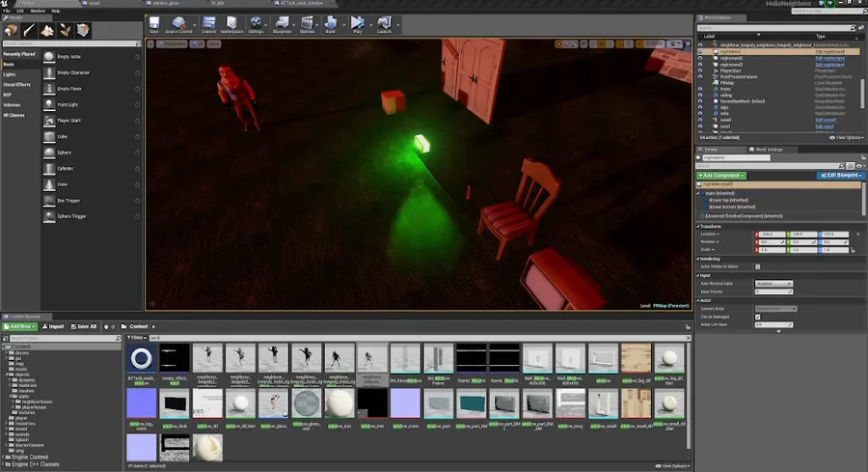This screenshot has width=868, height=472.
Task: Toggle visibility of RecastNavMesh-Default actor
Action: pyautogui.click(x=700, y=101)
